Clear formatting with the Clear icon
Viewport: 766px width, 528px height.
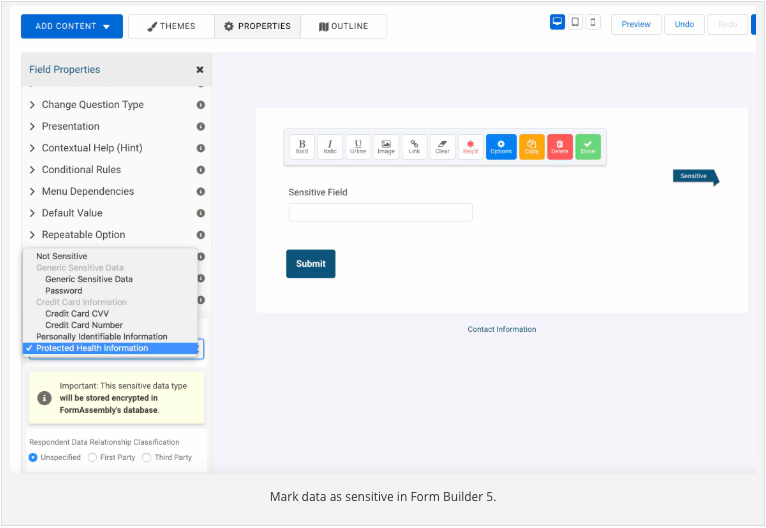pos(442,147)
